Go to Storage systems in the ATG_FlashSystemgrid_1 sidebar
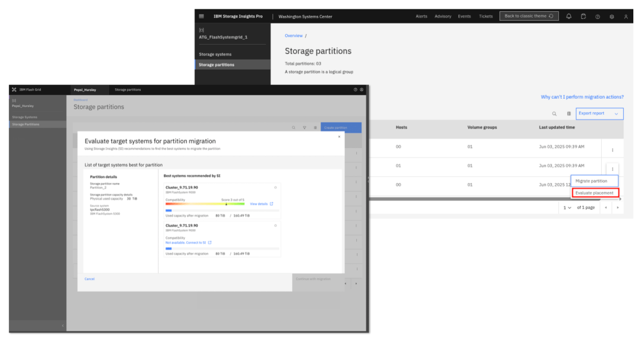 [215, 54]
